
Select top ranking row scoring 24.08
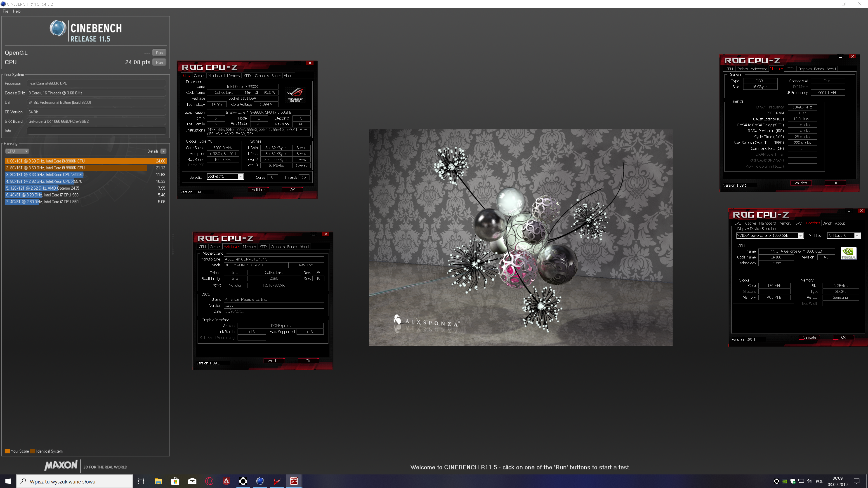point(86,161)
